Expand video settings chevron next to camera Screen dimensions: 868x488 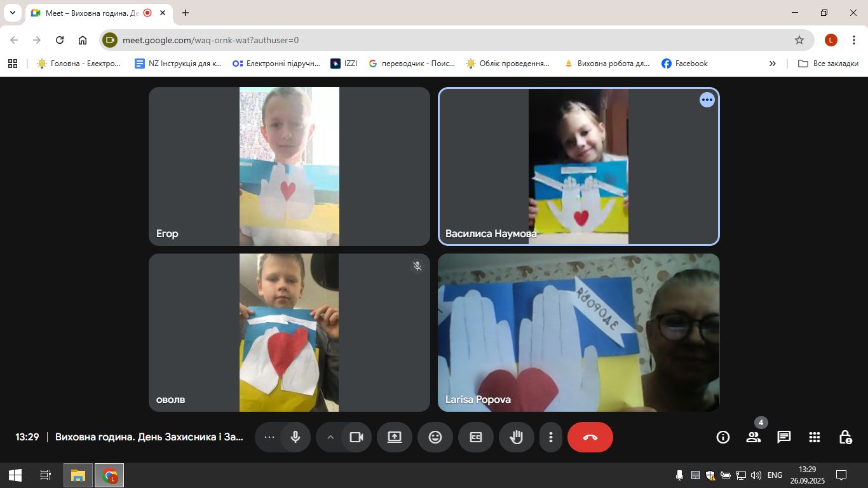(x=330, y=437)
